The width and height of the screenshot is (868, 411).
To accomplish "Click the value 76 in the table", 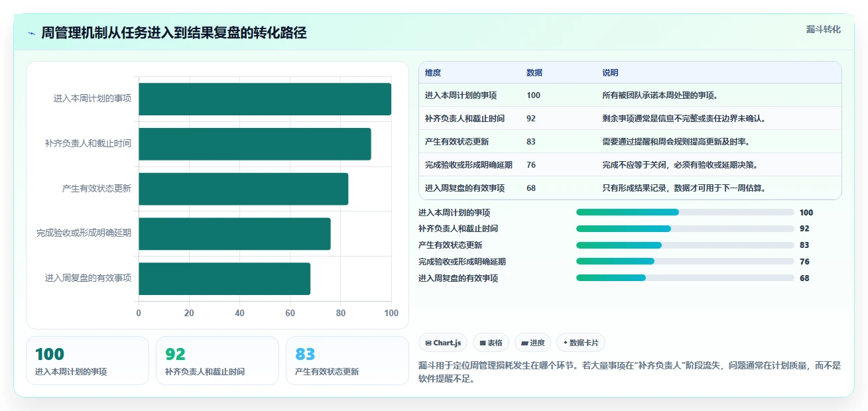I will [x=531, y=165].
